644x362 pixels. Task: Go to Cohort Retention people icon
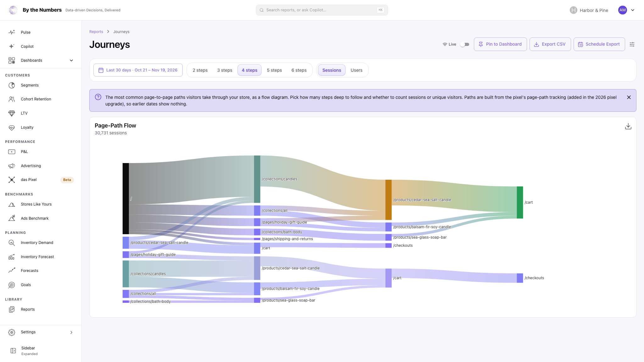[12, 99]
